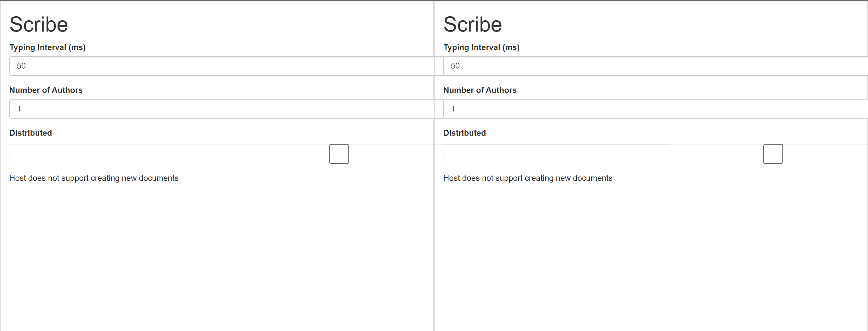
Task: Click left pane 'Typing Interval (ms)' label
Action: [x=47, y=47]
